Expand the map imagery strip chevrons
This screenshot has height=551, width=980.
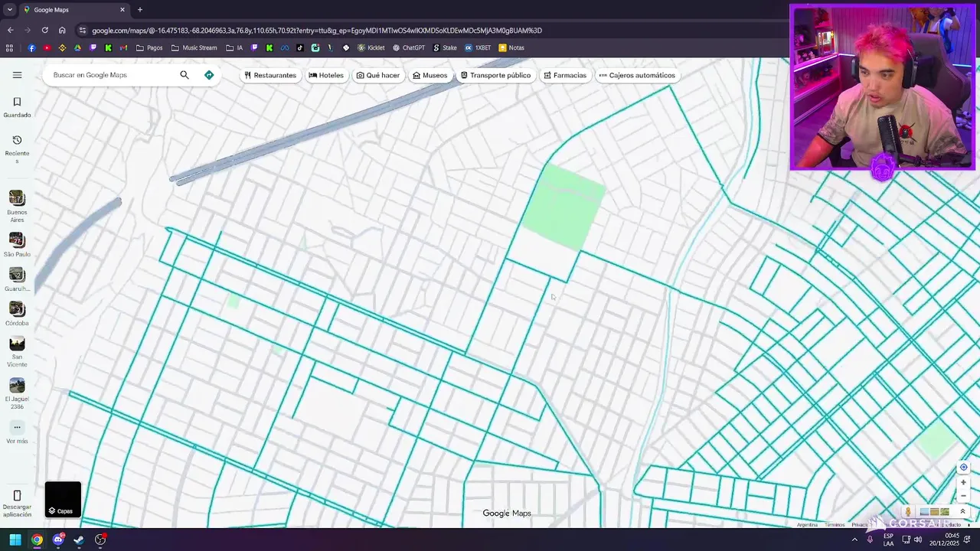tap(963, 512)
